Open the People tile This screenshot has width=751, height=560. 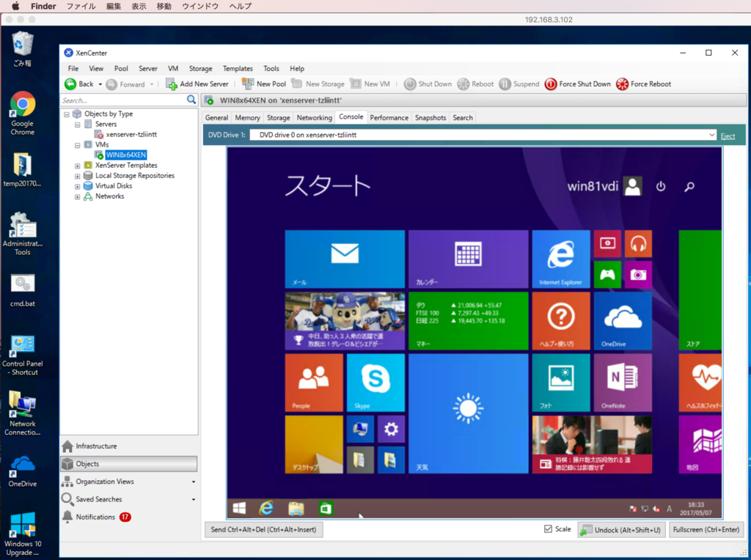[x=314, y=383]
